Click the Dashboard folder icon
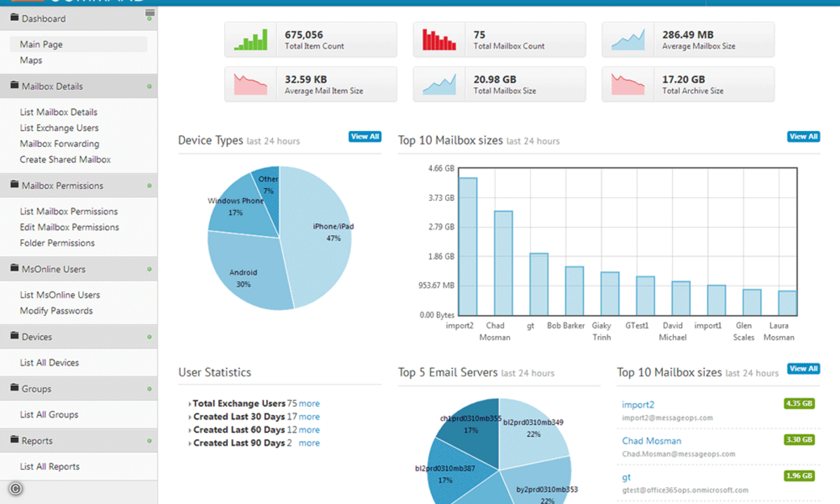Screen dimensions: 840x504 14,17
